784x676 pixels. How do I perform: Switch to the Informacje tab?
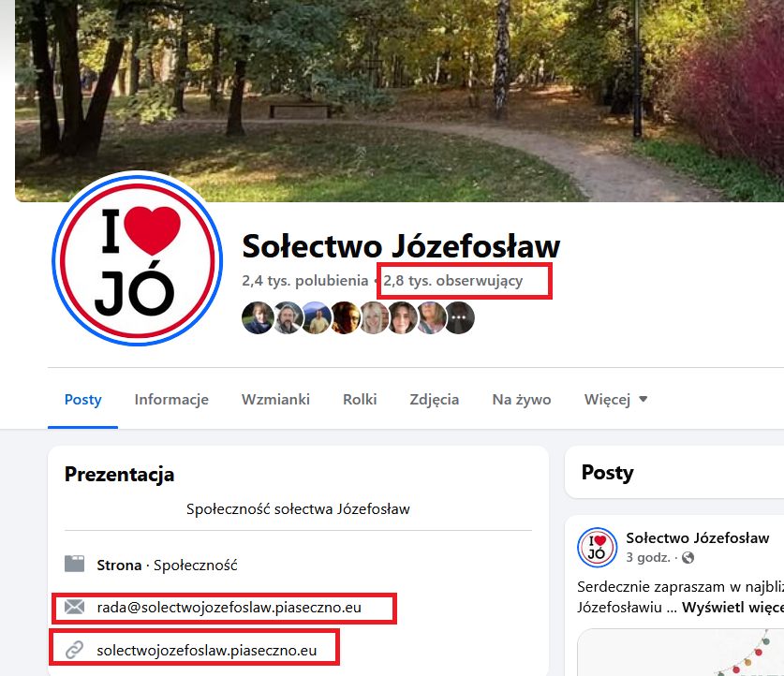click(x=171, y=399)
